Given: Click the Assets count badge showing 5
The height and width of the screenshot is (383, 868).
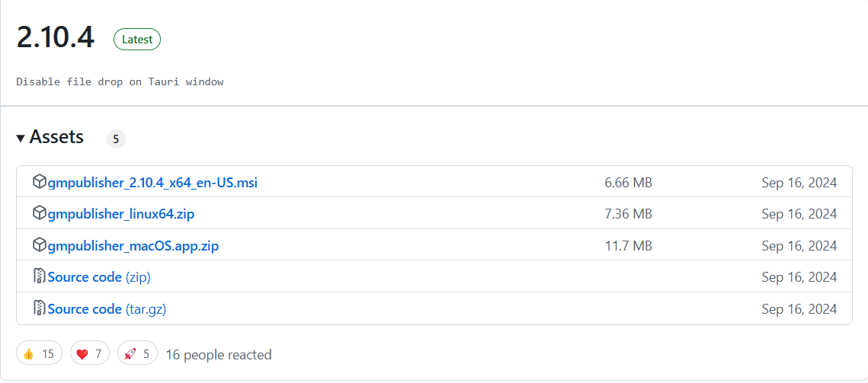Looking at the screenshot, I should [x=116, y=139].
